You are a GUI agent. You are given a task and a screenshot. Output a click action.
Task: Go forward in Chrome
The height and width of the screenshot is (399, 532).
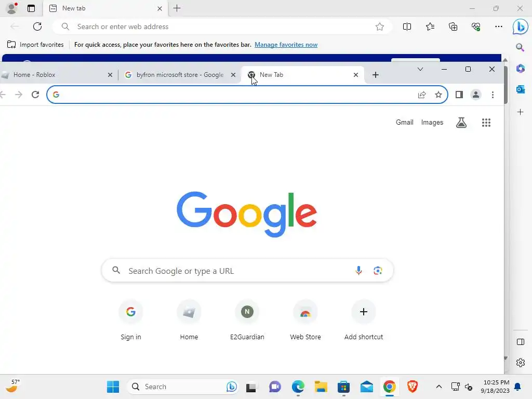(x=19, y=95)
